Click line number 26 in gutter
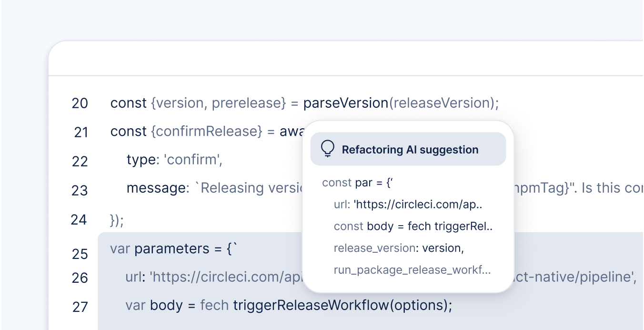 click(80, 278)
